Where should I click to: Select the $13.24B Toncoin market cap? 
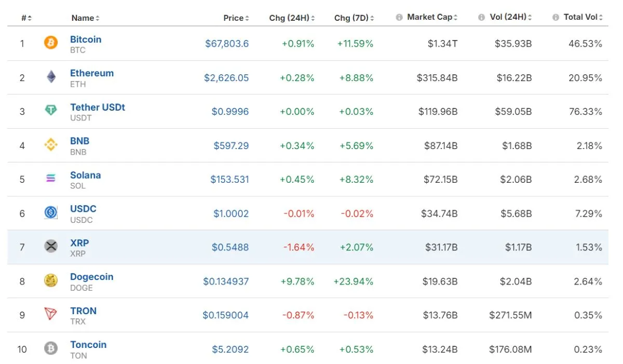tap(440, 349)
